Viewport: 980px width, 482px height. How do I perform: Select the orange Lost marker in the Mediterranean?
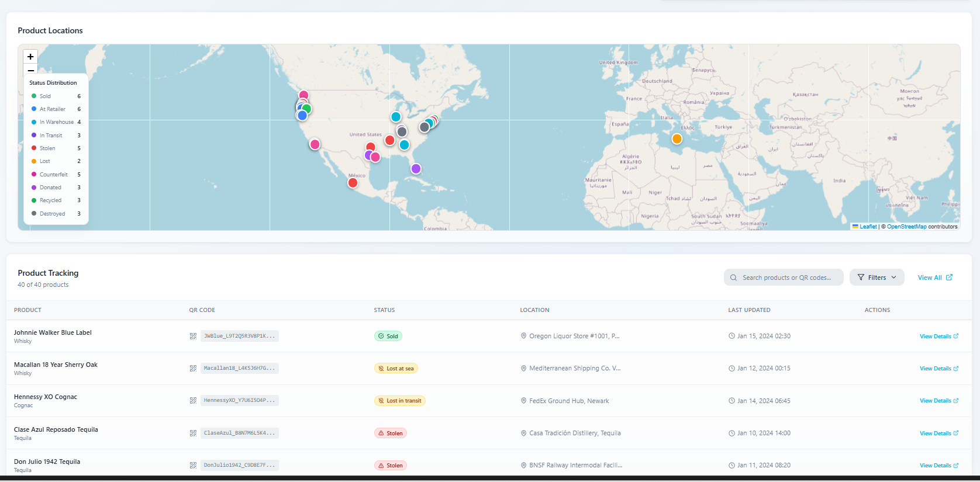[x=677, y=139]
